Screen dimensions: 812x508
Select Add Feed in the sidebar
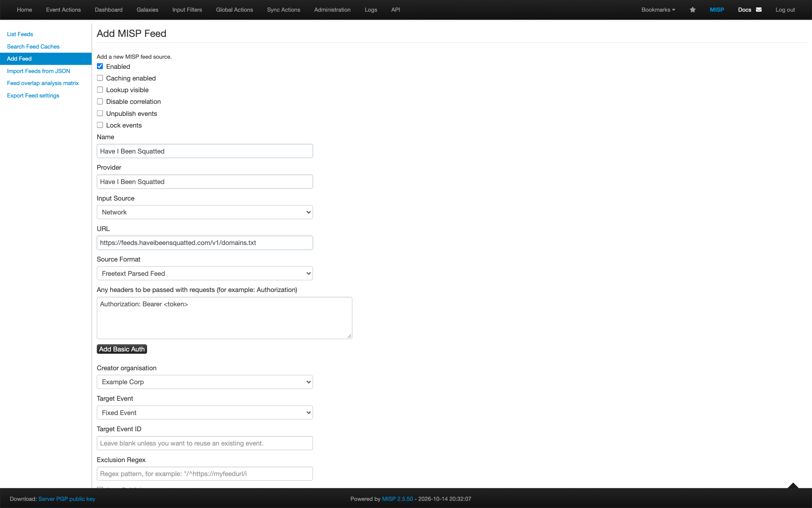pyautogui.click(x=46, y=59)
